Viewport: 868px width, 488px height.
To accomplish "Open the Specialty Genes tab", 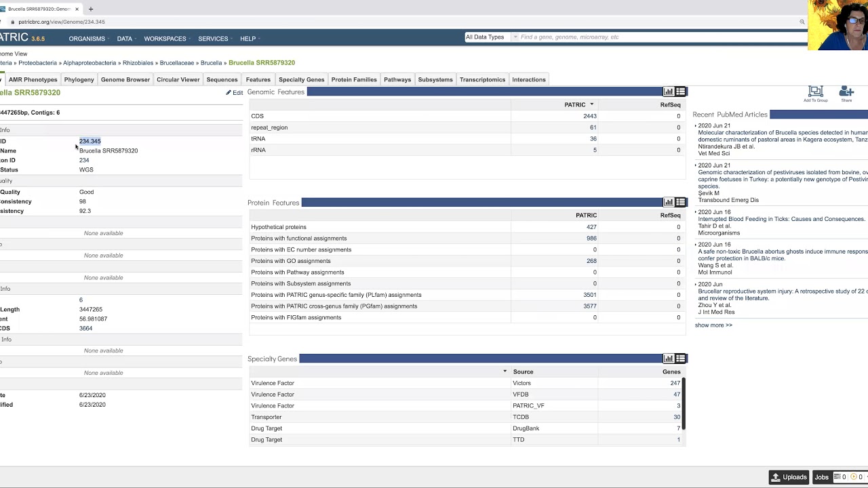I will click(301, 79).
